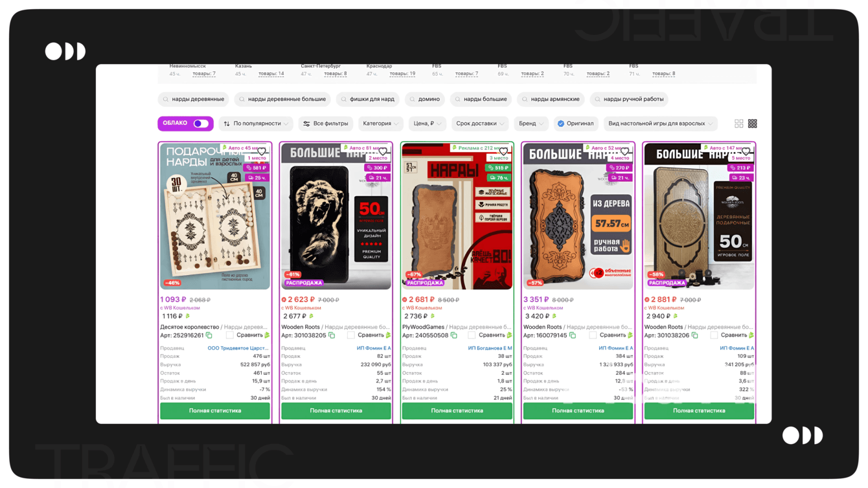Click the search icon for 'нарды деревянные'
Viewport: 868px width, 488px height.
pyautogui.click(x=166, y=100)
